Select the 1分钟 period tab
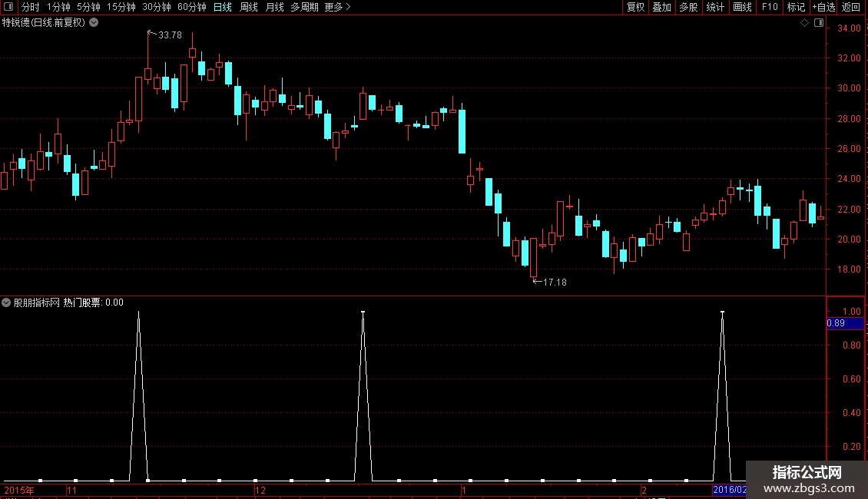The image size is (868, 499). pos(58,7)
